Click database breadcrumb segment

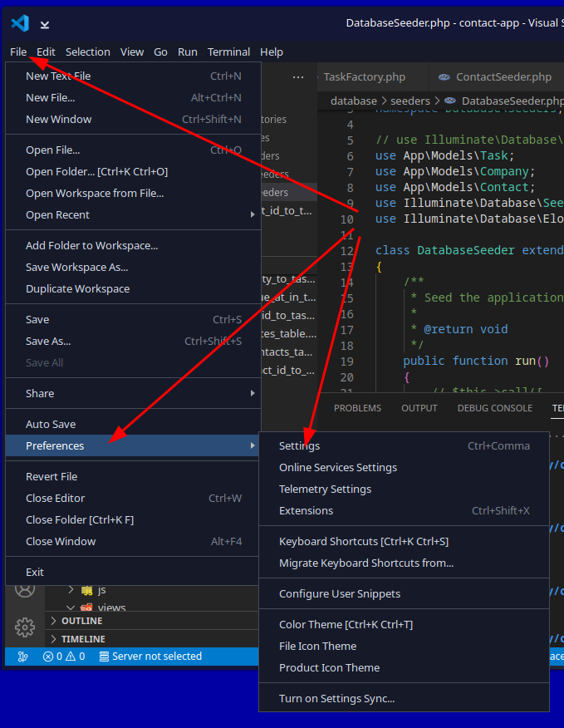pos(354,101)
